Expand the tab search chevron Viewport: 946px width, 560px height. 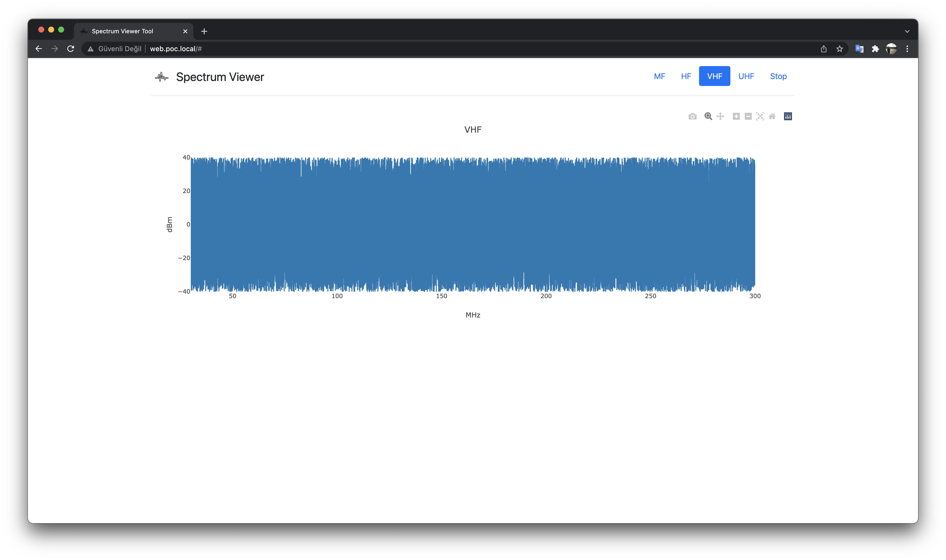[x=907, y=31]
